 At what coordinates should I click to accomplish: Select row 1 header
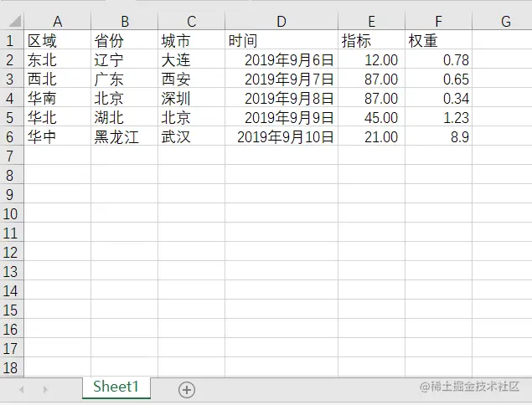pos(10,41)
